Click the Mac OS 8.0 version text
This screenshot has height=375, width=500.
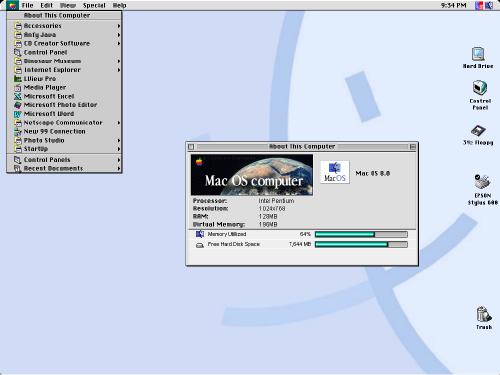[x=373, y=173]
